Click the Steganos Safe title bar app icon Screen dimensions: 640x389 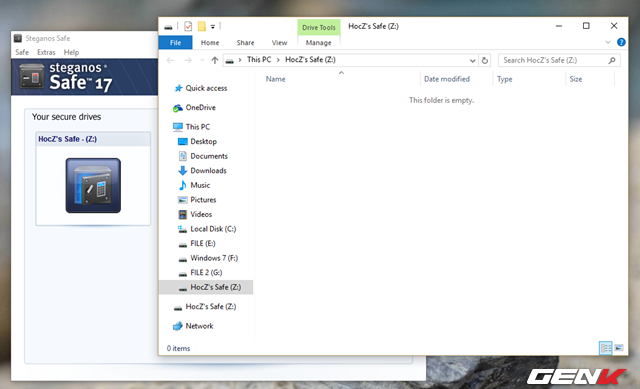click(x=18, y=38)
